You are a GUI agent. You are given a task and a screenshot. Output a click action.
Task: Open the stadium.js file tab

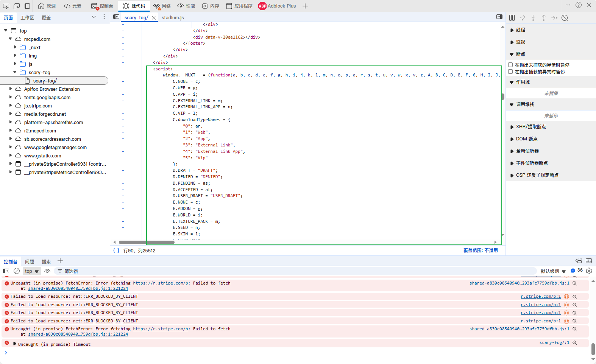(173, 18)
